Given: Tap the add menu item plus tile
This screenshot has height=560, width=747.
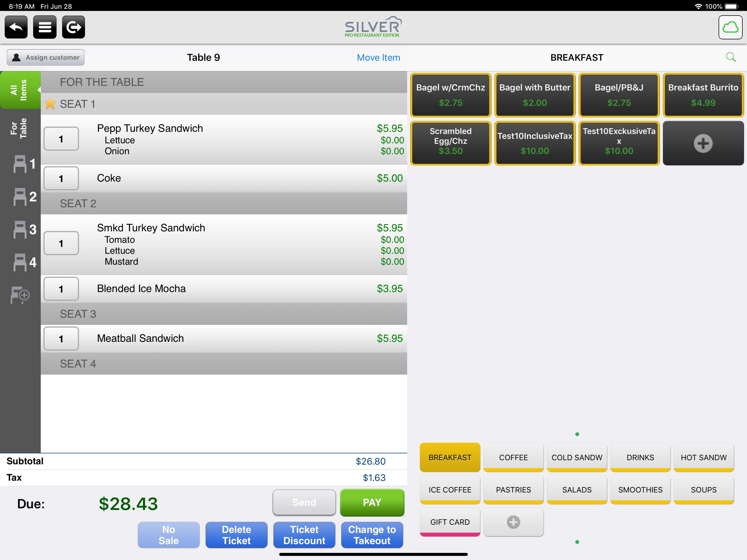Looking at the screenshot, I should (x=703, y=143).
